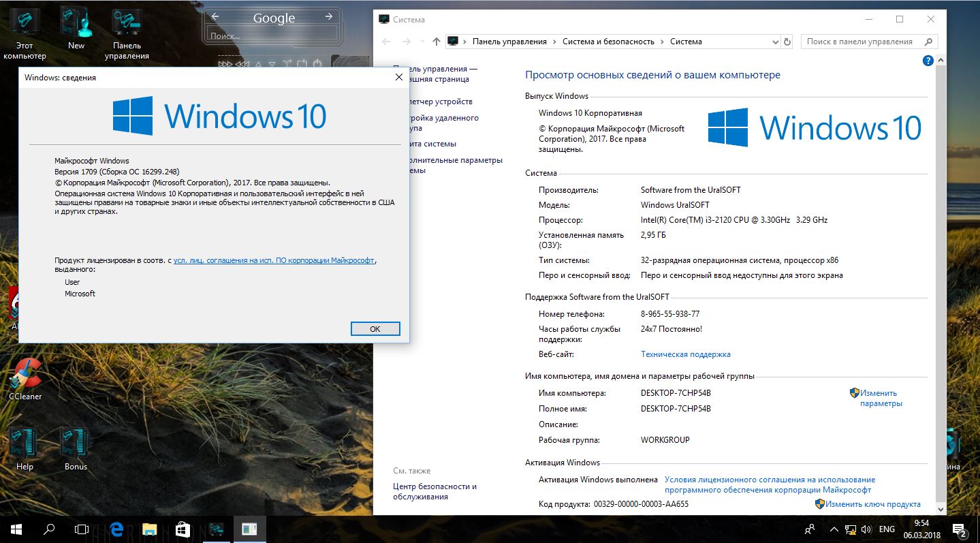The height and width of the screenshot is (543, 980).
Task: Open the 'Этот компьютер' desktop icon
Action: point(25,33)
